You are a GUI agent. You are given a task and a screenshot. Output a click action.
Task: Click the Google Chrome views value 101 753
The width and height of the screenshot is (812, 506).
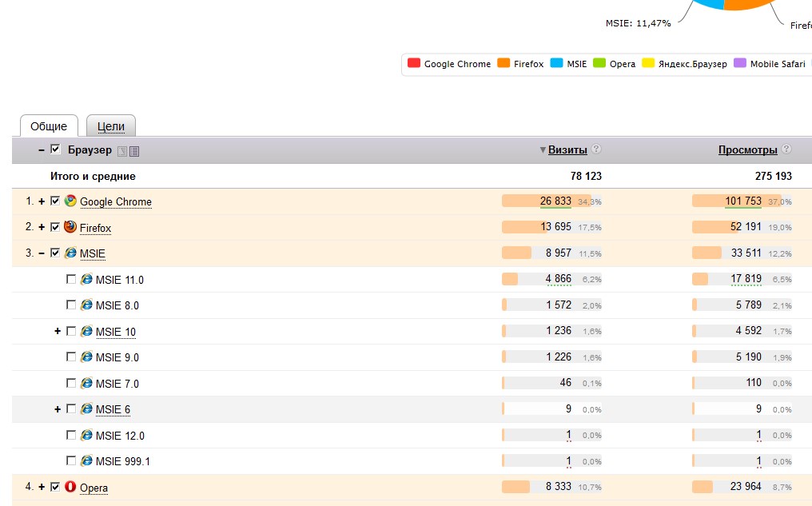click(743, 201)
